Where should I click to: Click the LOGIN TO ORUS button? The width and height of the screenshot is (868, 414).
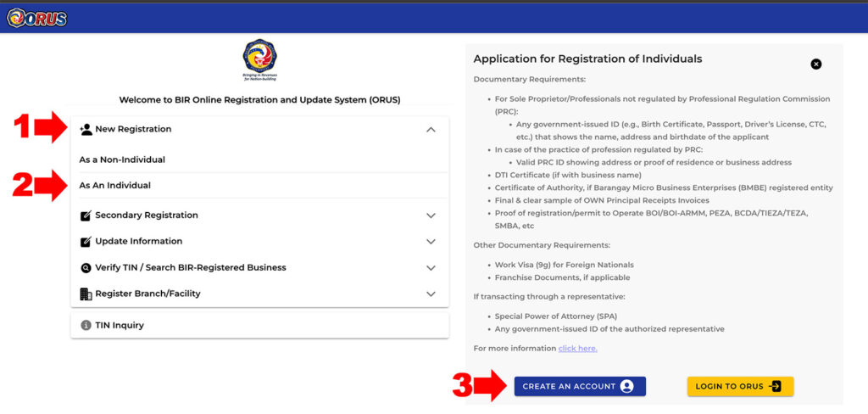click(740, 386)
